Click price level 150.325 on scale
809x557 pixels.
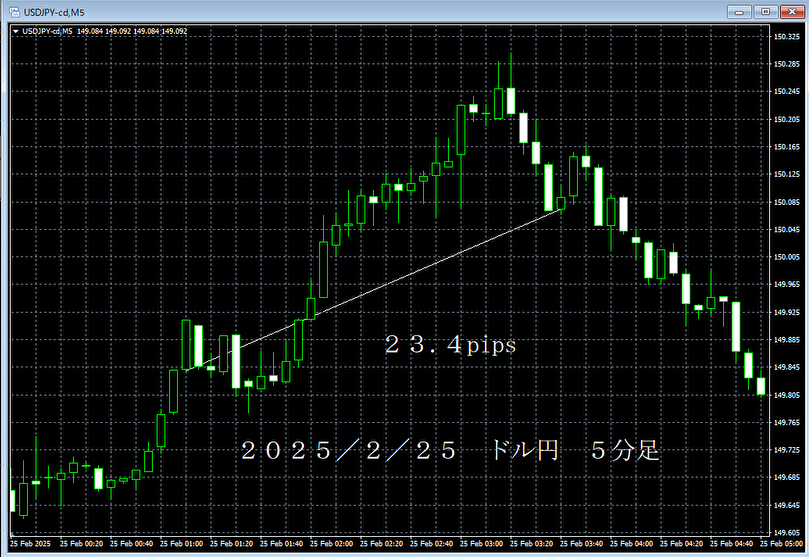(787, 37)
